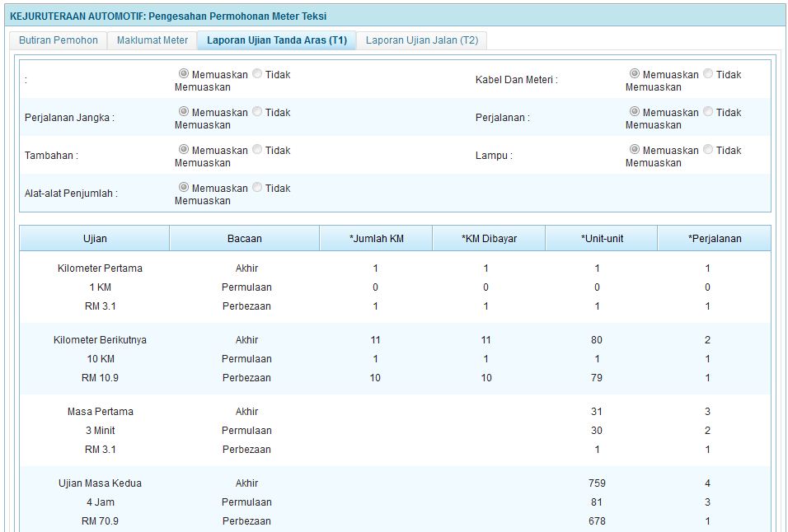This screenshot has height=532, width=788.
Task: Click the RM 70.9 fare text
Action: (100, 521)
